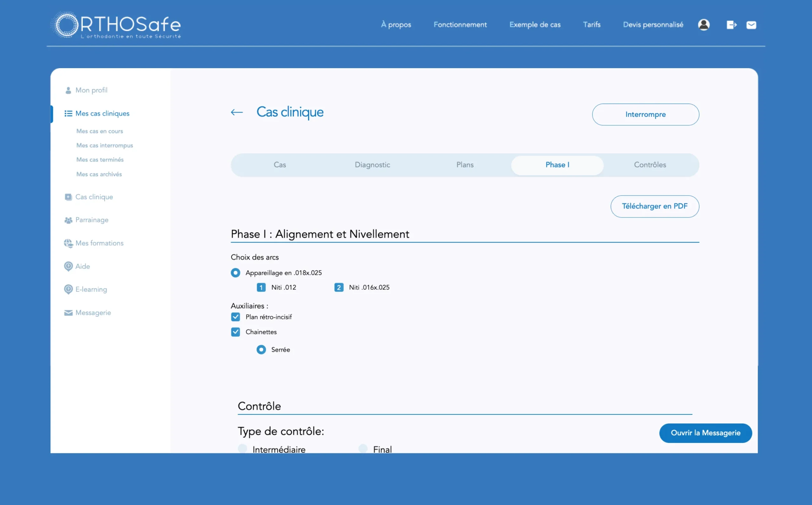The width and height of the screenshot is (812, 505).
Task: Open Devis personnalisé page
Action: (x=653, y=25)
